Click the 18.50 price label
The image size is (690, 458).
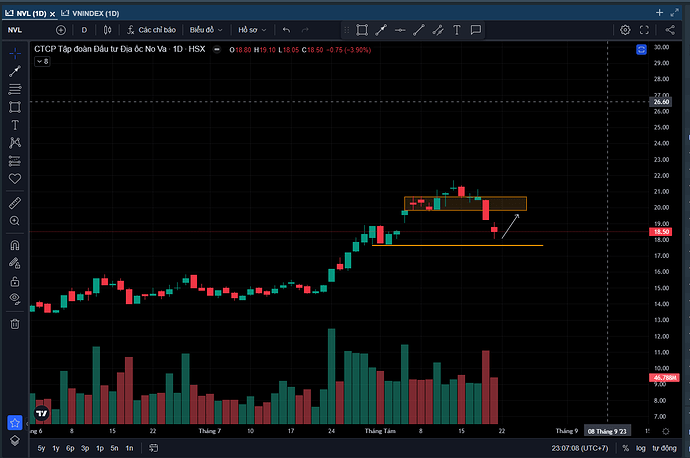click(661, 231)
